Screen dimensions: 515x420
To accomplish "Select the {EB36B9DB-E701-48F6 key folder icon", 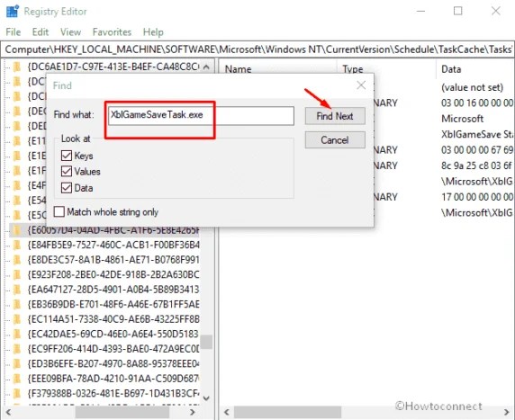I will point(16,305).
